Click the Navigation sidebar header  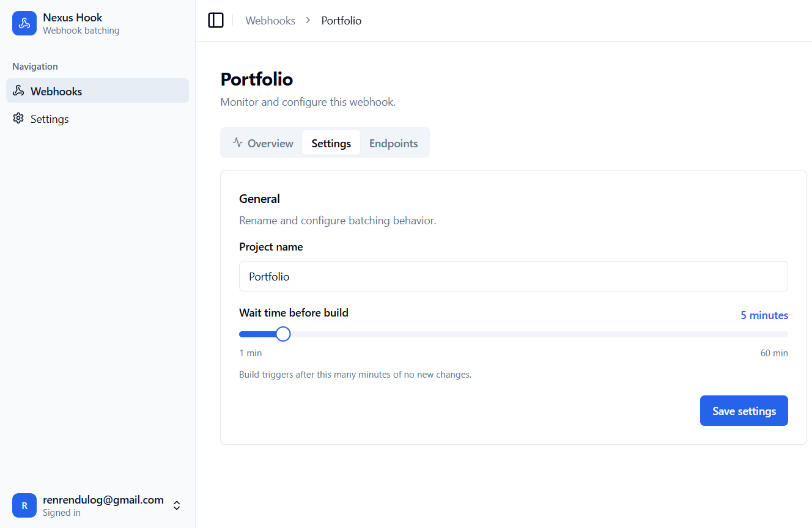click(x=35, y=67)
